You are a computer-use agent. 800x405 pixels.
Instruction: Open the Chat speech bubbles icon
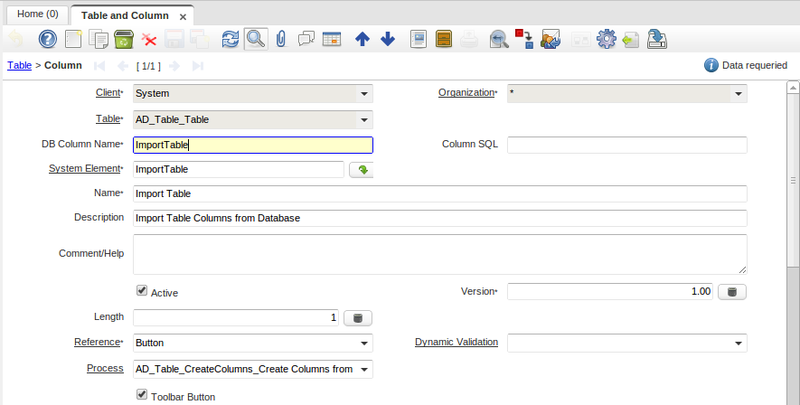coord(307,39)
